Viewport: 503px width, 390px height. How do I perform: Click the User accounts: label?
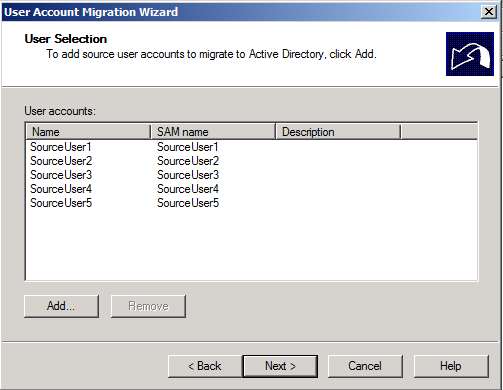pos(60,111)
